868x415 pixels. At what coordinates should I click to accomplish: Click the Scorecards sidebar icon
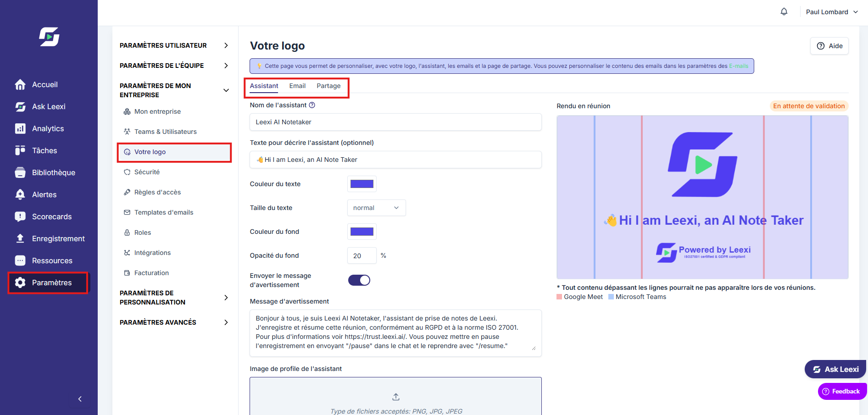[x=20, y=216]
